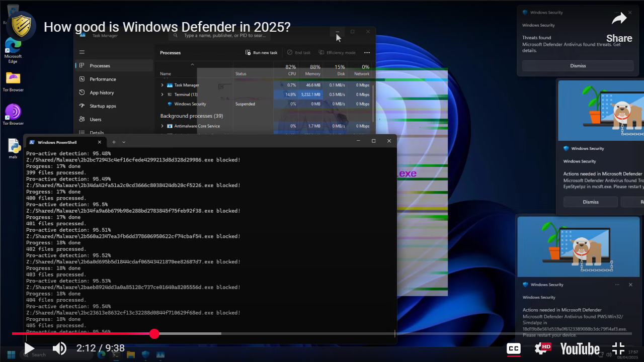Open the Task Manager three-dots menu
Screen dimensions: 644x362
pos(367,53)
